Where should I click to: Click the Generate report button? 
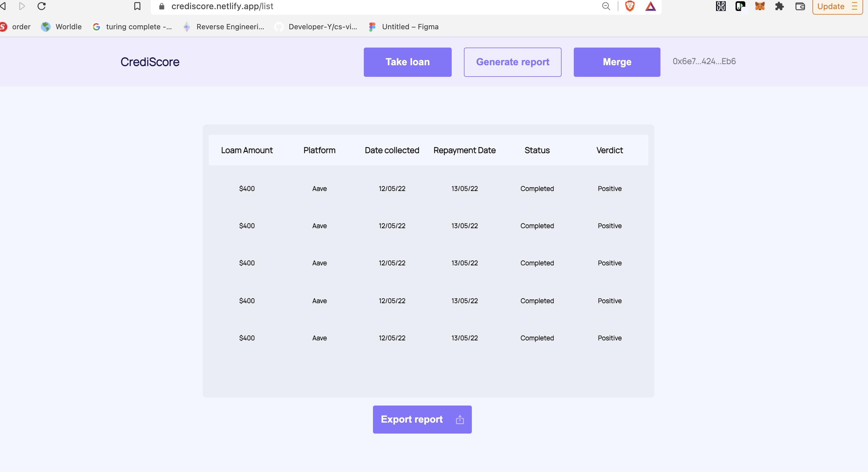click(512, 62)
